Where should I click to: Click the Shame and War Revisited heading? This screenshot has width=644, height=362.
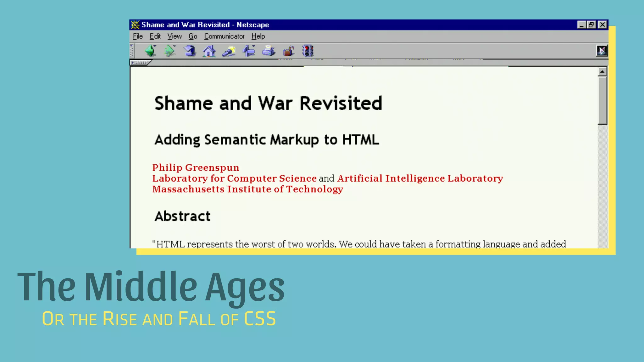click(268, 103)
